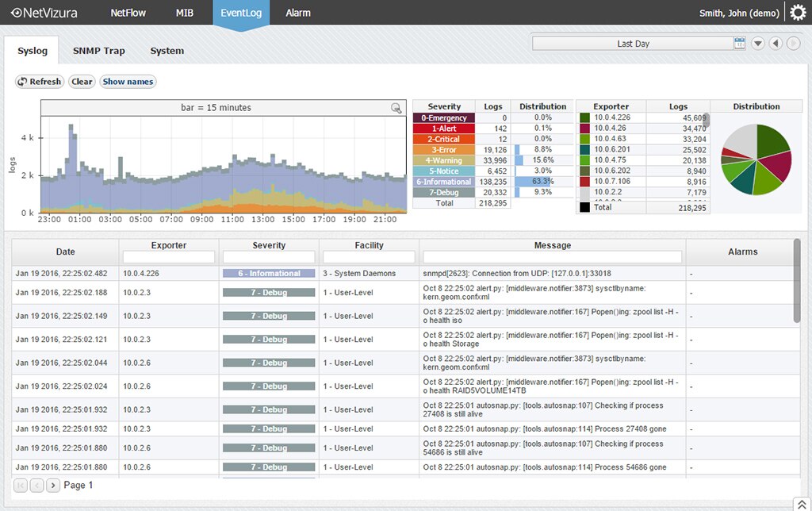Select the 4-Warning severity color label
The width and height of the screenshot is (812, 511).
point(444,160)
